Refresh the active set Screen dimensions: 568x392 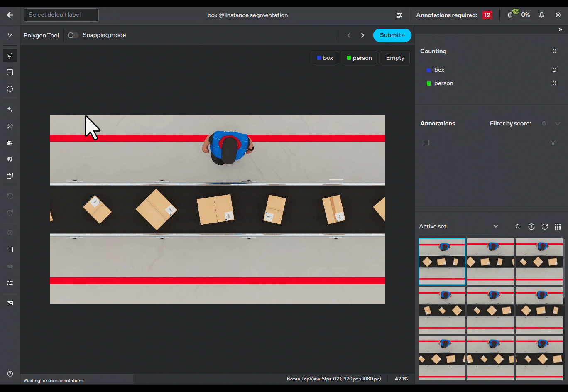point(545,227)
